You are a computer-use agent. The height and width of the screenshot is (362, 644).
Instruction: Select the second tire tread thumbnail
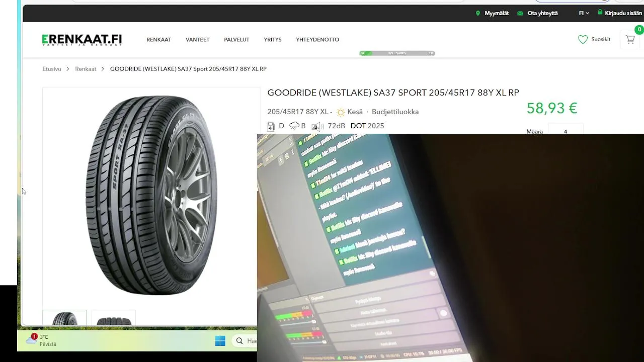(x=114, y=318)
